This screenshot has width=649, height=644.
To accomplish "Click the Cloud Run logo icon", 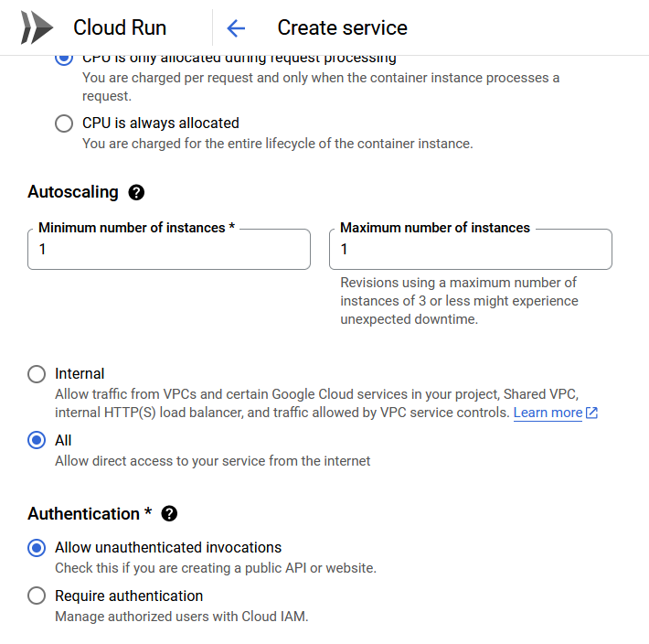I will [37, 27].
